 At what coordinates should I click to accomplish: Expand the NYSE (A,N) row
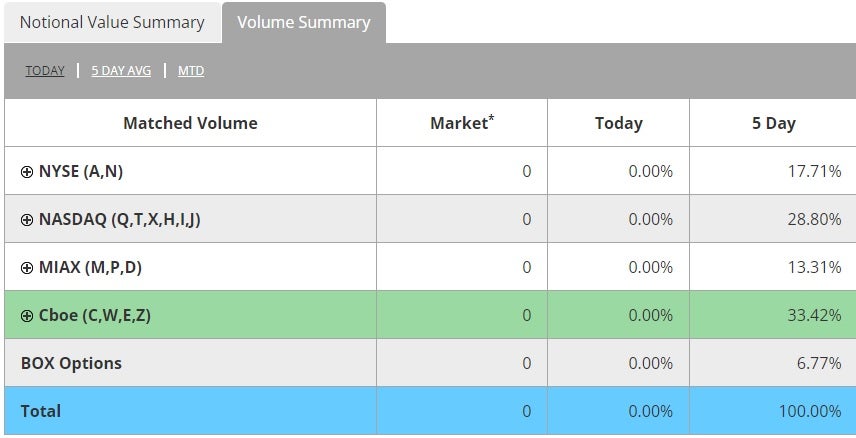point(27,172)
